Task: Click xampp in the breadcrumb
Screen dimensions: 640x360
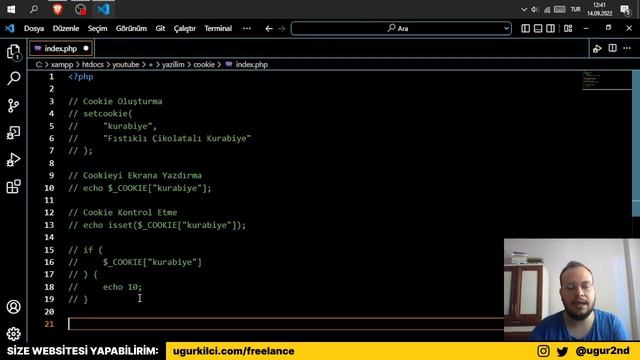Action: pyautogui.click(x=62, y=64)
